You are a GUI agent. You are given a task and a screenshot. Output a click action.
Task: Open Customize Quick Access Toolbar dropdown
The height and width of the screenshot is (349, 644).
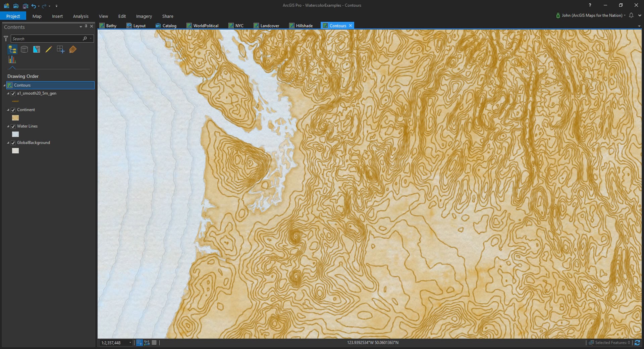56,6
